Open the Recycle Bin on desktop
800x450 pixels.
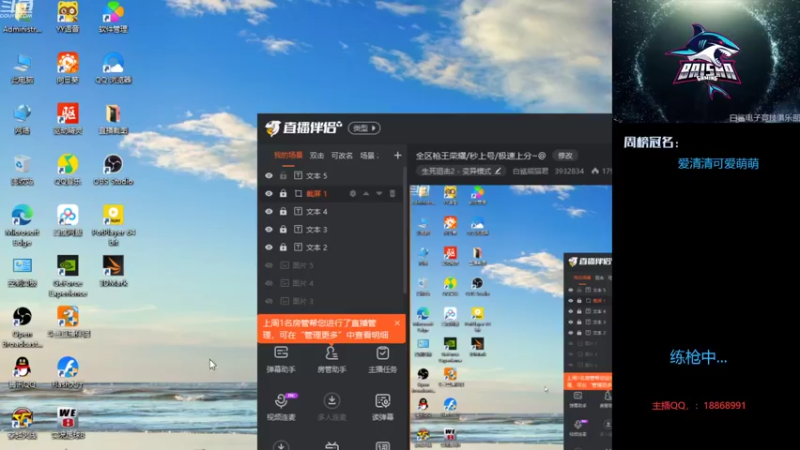(x=22, y=170)
